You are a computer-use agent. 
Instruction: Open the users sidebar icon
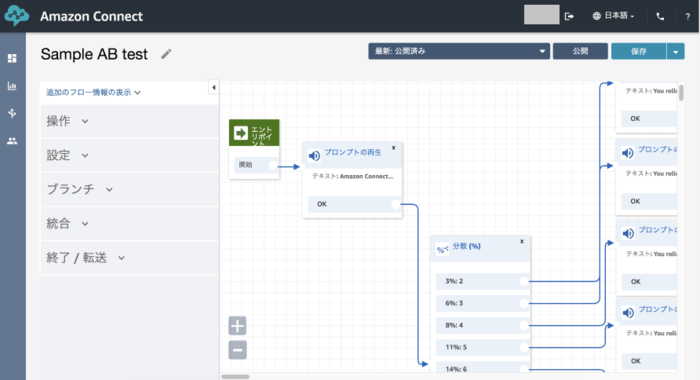click(x=12, y=141)
